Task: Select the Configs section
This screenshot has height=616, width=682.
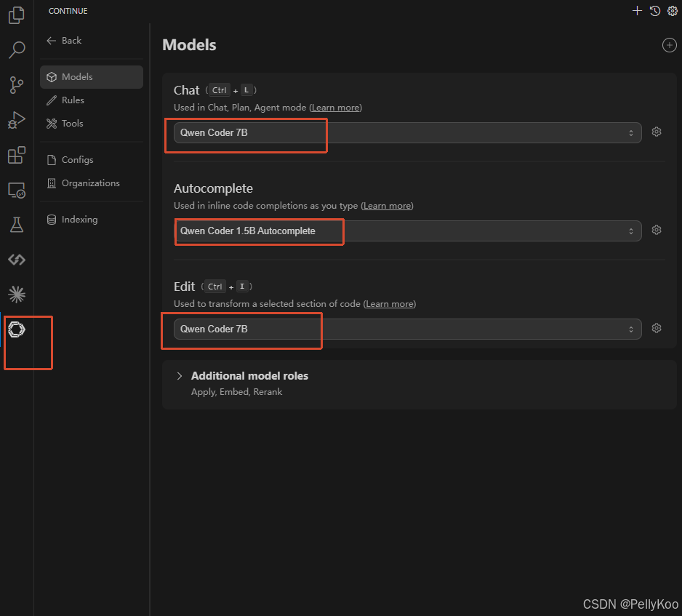Action: pyautogui.click(x=92, y=160)
